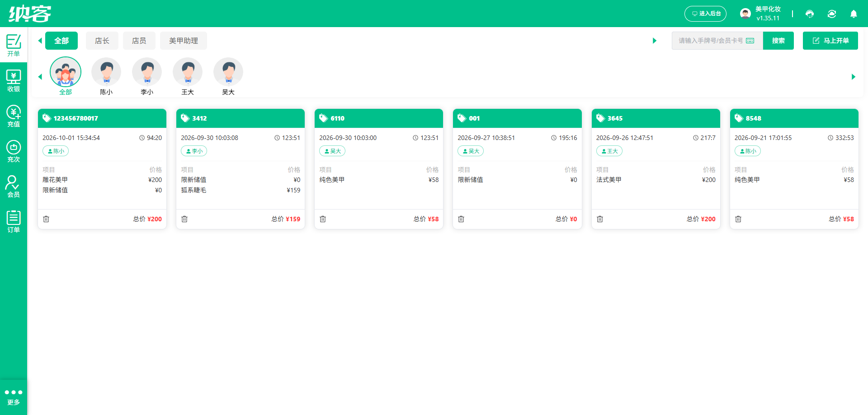Screen dimensions: 868x415
Task: Select staff member 李小 avatar
Action: [x=147, y=72]
